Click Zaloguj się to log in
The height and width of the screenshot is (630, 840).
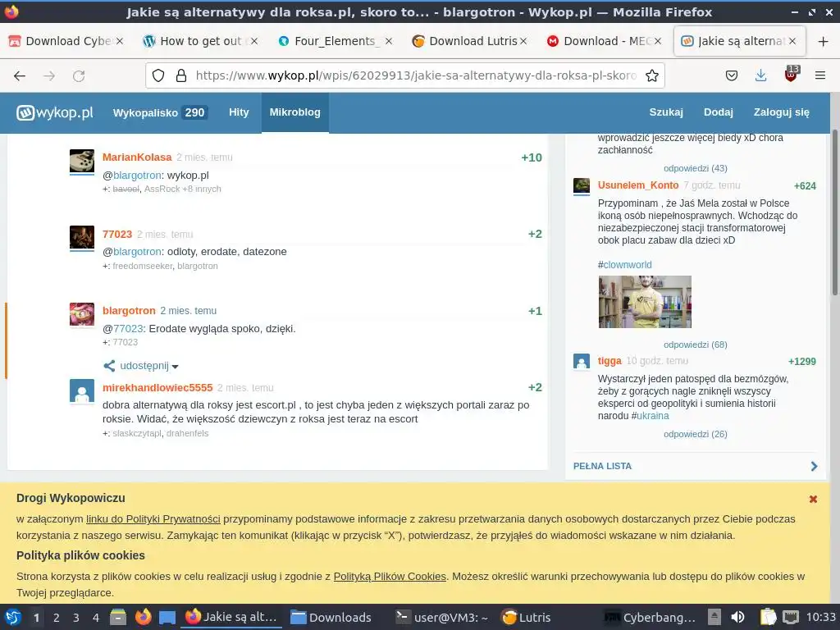point(781,112)
